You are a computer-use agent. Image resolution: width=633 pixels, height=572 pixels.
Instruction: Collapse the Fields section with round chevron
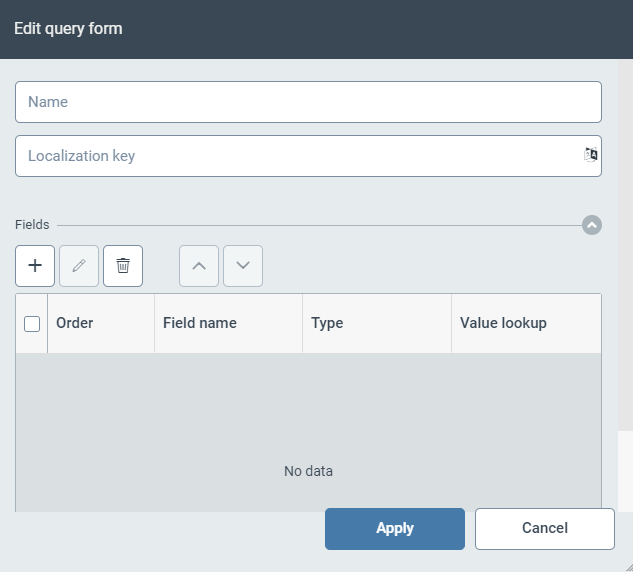pos(592,225)
